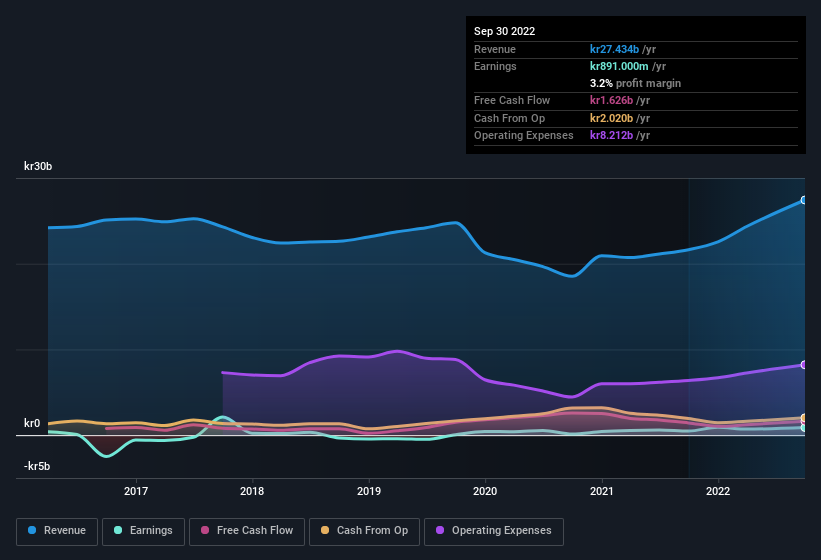Click the pink Free Cash Flow dot

point(205,530)
